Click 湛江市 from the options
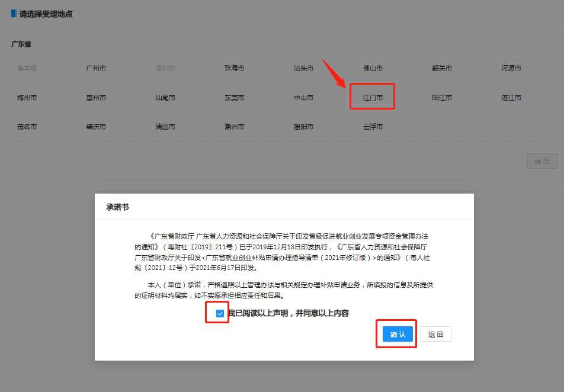The image size is (564, 392). coord(511,97)
